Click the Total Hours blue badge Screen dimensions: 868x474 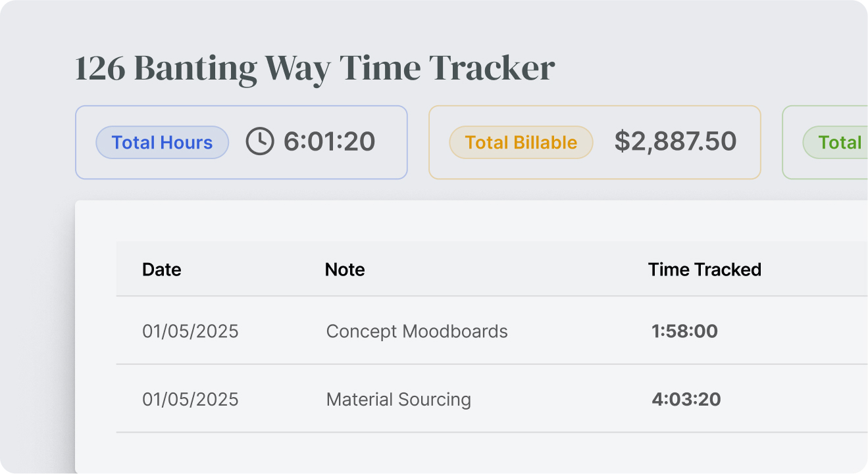pos(162,143)
